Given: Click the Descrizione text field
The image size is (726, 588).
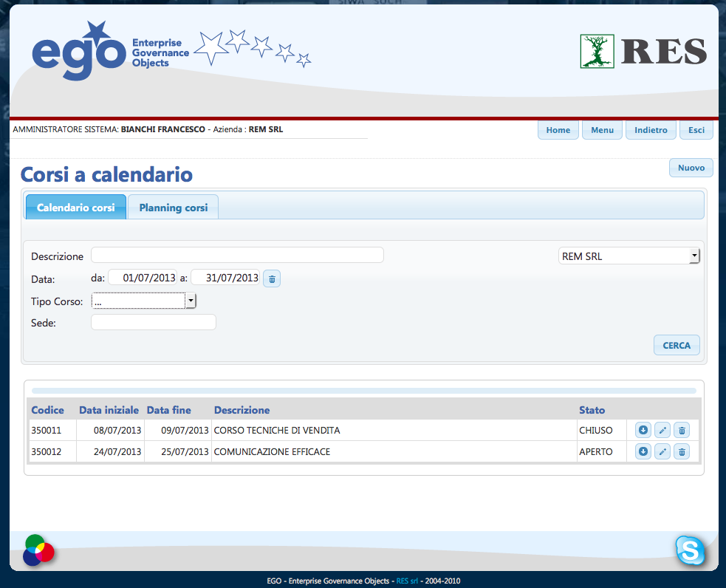Looking at the screenshot, I should (x=237, y=256).
